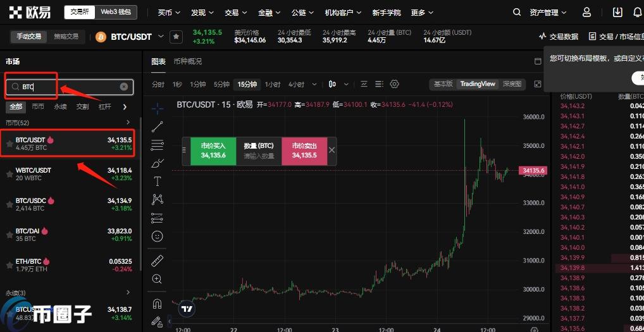Image resolution: width=644 pixels, height=332 pixels.
Task: Select the ruler measure tool
Action: [x=158, y=261]
